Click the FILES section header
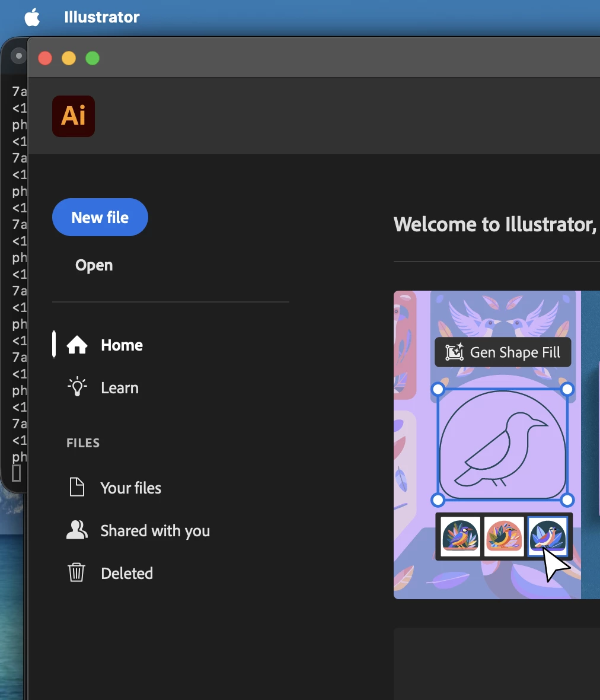 83,443
